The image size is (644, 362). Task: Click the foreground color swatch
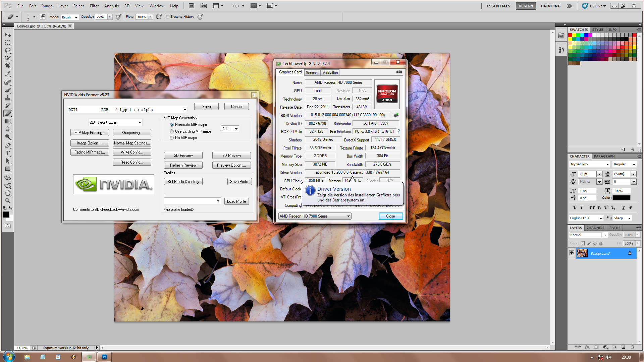click(6, 215)
